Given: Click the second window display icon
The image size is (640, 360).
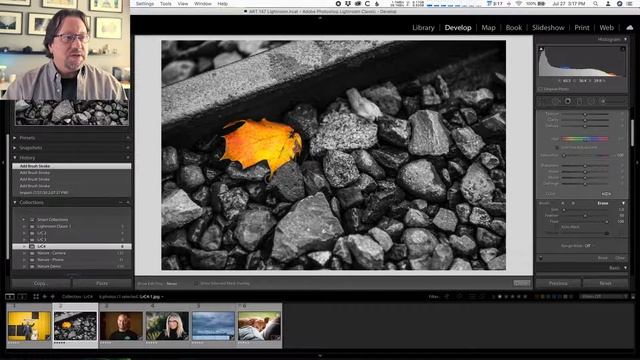Looking at the screenshot, I should tap(22, 297).
